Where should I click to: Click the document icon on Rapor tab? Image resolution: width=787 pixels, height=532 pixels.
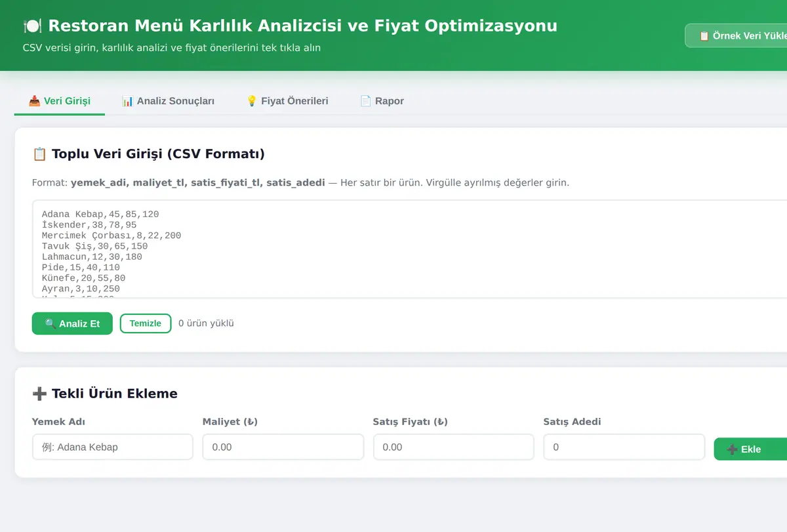pyautogui.click(x=366, y=101)
